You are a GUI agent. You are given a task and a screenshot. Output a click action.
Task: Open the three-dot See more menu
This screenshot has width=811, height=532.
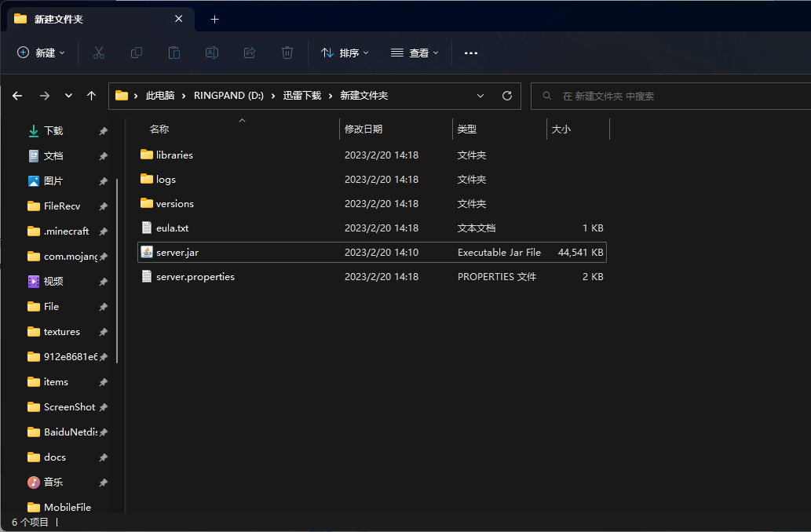[471, 53]
